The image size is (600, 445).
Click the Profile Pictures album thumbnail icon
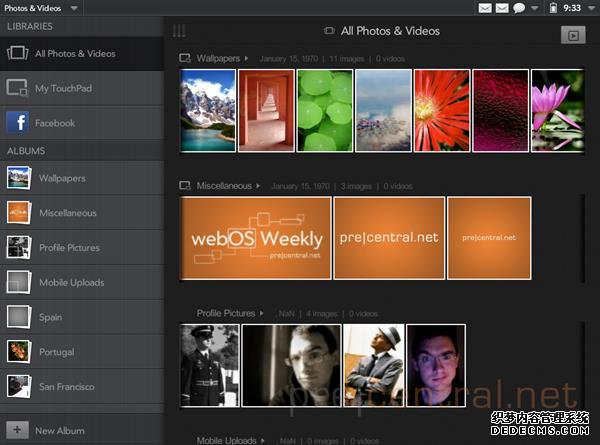pyautogui.click(x=19, y=248)
